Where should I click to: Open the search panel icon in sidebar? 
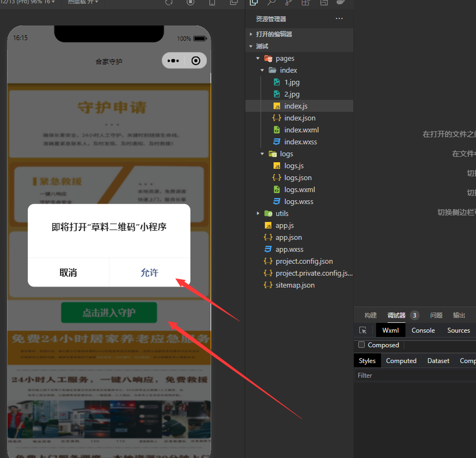tap(271, 2)
